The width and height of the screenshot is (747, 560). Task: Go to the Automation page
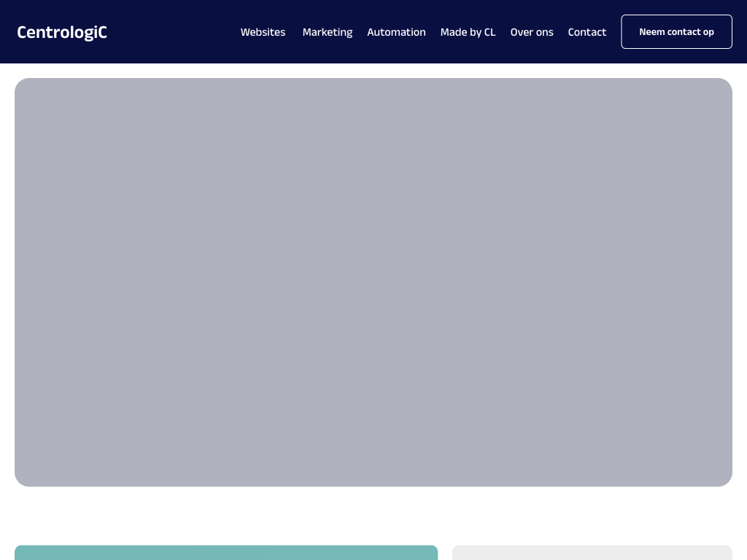click(396, 32)
